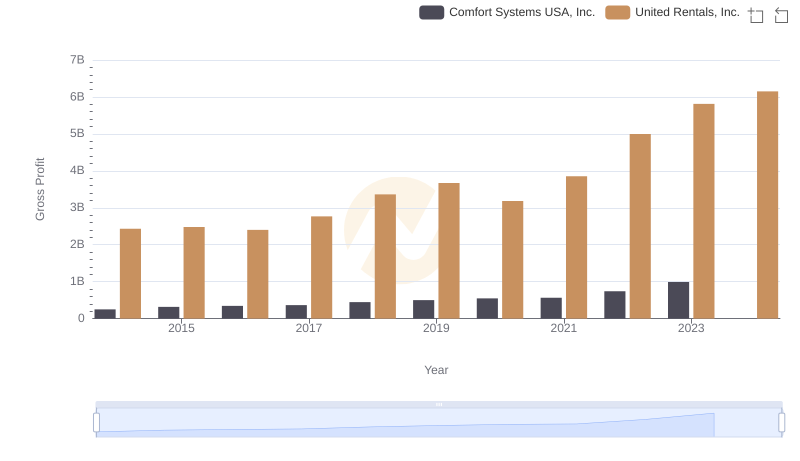
Task: Click the 2015 x-axis label
Action: coord(181,328)
